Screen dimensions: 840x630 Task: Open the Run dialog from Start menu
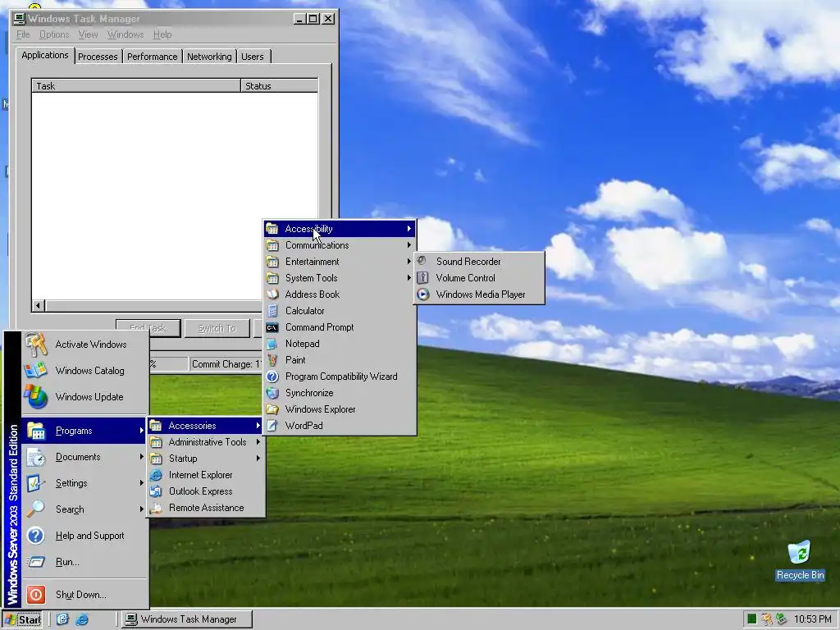click(84, 562)
